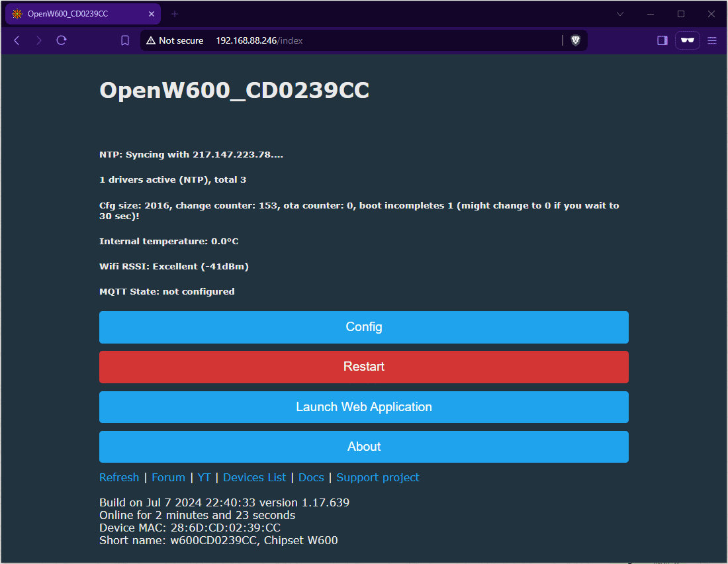Open the Support project link
The image size is (728, 564).
(x=377, y=477)
